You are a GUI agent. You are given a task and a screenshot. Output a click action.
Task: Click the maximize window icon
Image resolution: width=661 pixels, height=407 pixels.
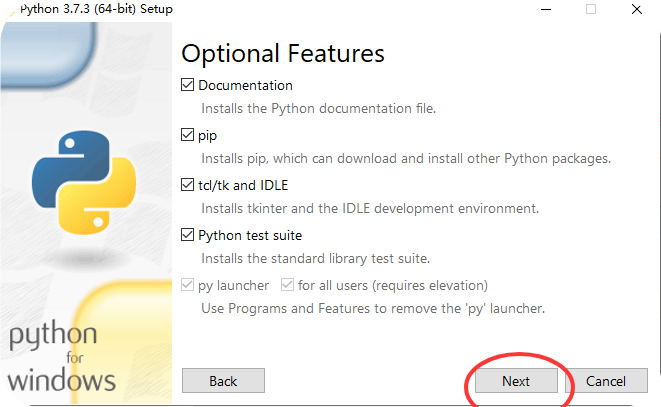[x=591, y=9]
